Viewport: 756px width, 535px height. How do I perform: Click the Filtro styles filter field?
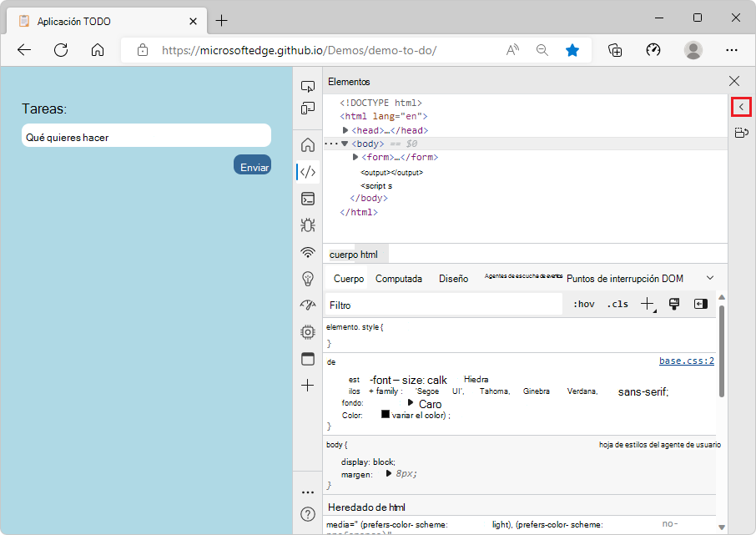(444, 305)
